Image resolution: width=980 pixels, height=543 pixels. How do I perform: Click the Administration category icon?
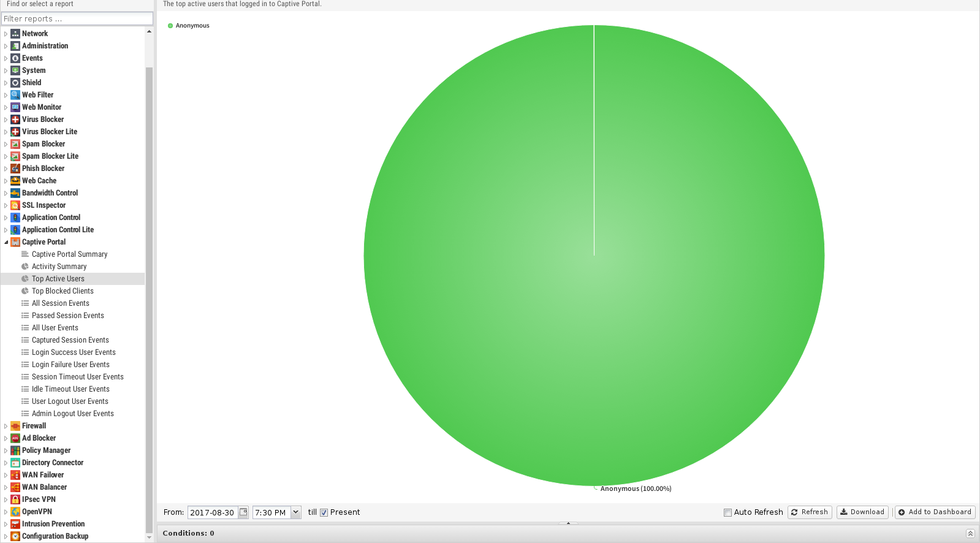[15, 46]
